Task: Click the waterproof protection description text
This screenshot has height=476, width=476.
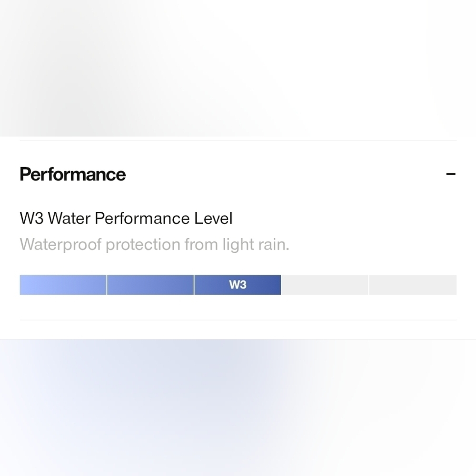Action: pos(154,245)
